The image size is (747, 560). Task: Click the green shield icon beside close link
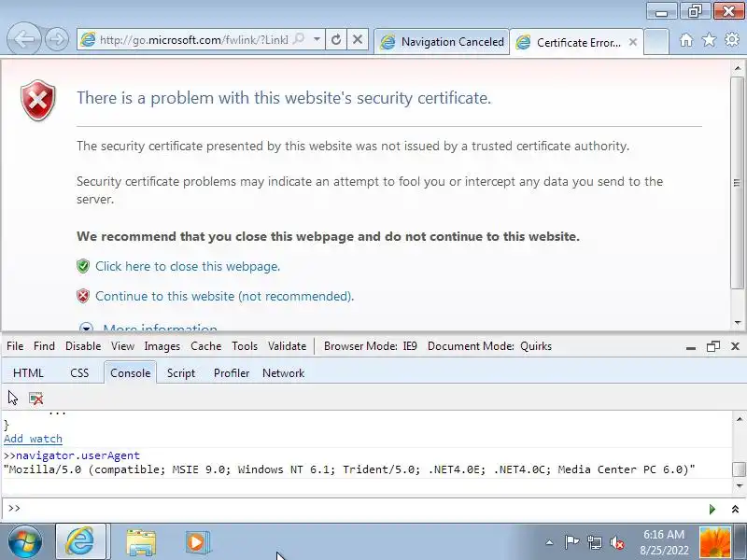pyautogui.click(x=83, y=266)
